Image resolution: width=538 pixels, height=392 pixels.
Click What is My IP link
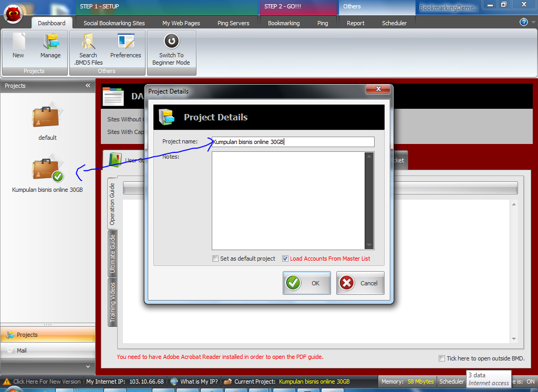click(x=199, y=381)
